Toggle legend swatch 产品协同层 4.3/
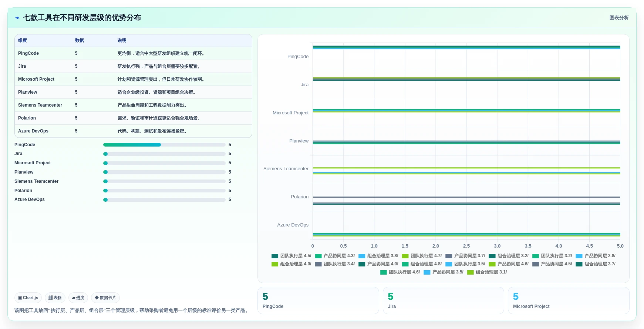 point(318,256)
